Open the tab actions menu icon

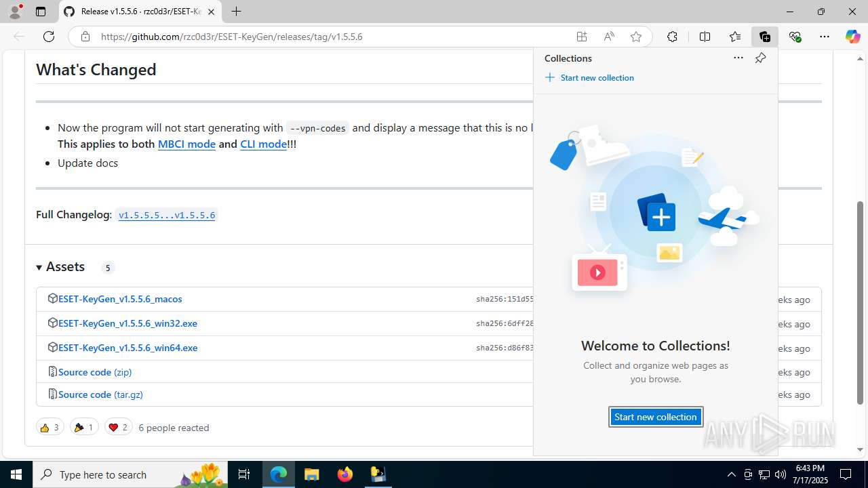click(x=41, y=12)
